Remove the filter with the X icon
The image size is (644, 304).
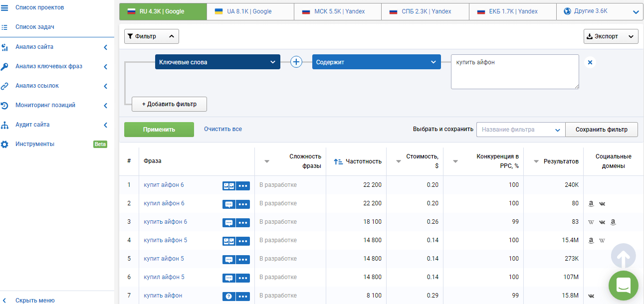click(x=590, y=62)
